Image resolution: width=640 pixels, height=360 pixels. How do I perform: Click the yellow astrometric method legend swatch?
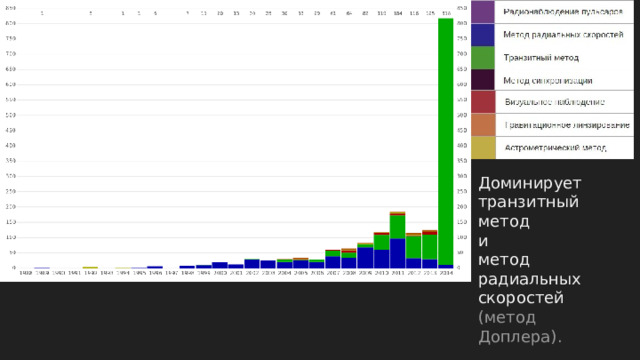[x=483, y=147]
